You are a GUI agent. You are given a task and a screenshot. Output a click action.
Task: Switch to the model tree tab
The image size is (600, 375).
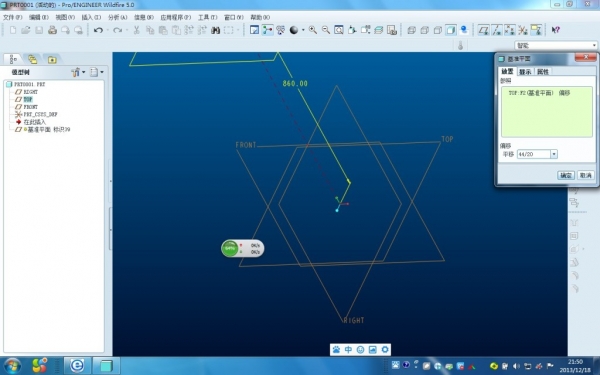click(x=13, y=59)
